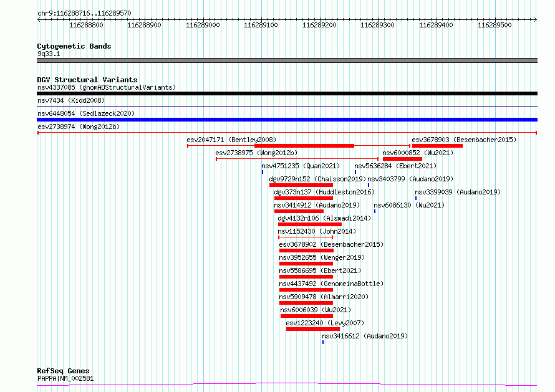Click the DGV Structural Variants track title
Image resolution: width=555 pixels, height=392 pixels.
pos(87,80)
